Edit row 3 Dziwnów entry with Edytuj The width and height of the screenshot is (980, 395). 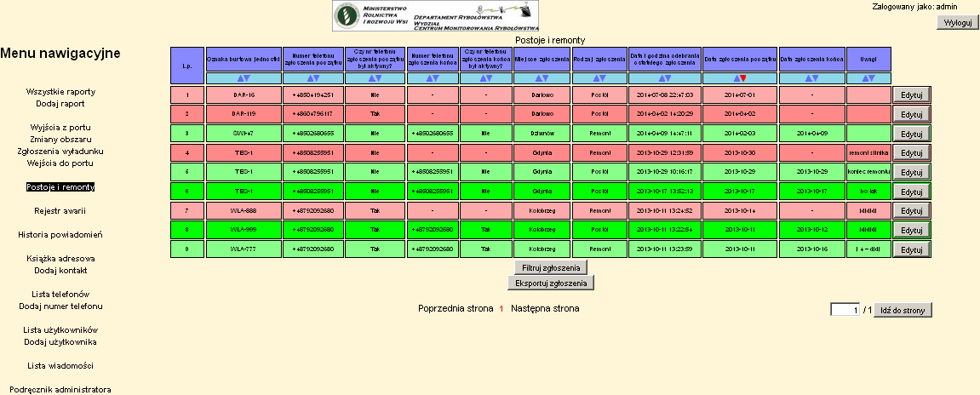(912, 133)
